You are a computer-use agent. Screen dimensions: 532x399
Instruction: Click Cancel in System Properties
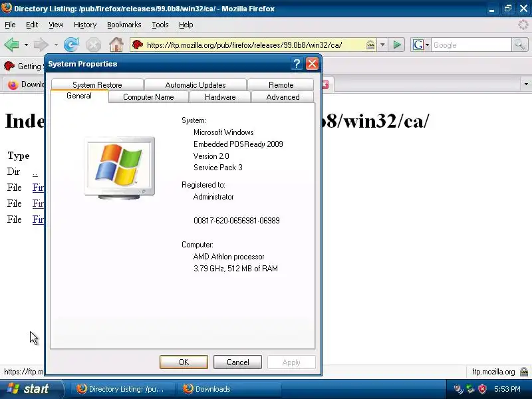[237, 362]
